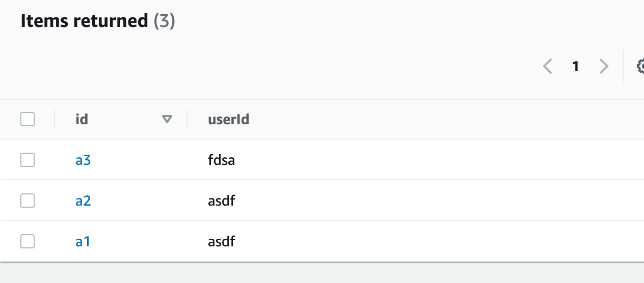The height and width of the screenshot is (283, 644).
Task: Click the asdf cell in row a2
Action: click(x=221, y=201)
